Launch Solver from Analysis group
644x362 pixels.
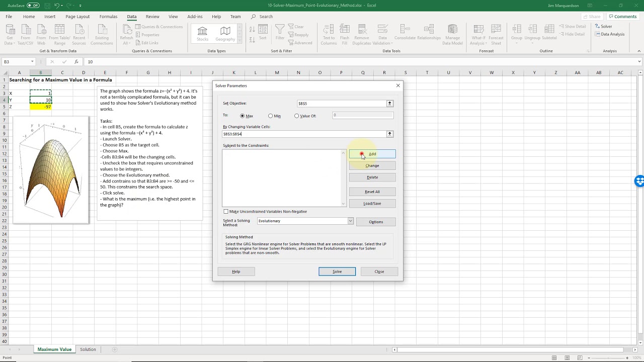[603, 27]
